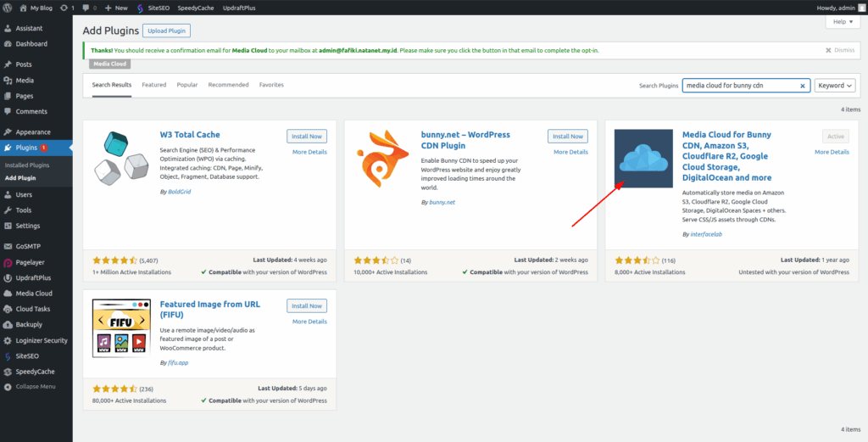Viewport: 868px width, 442px height.
Task: Select the Add Plugin submenu item
Action: tap(20, 178)
